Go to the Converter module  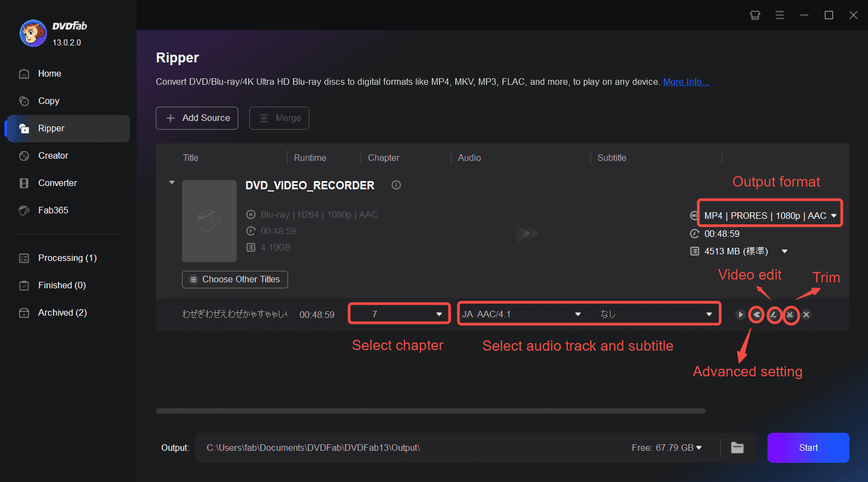point(57,183)
